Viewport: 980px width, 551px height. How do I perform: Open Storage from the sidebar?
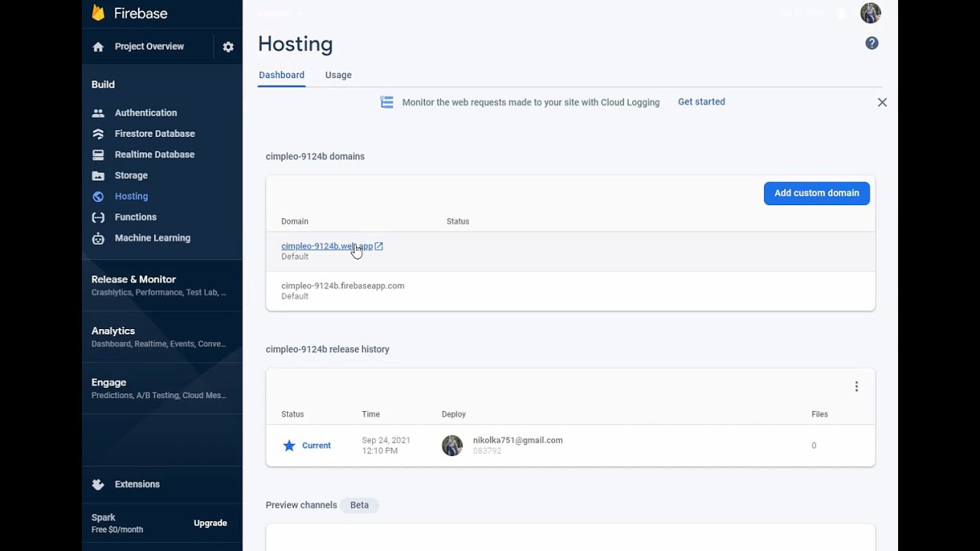point(131,176)
